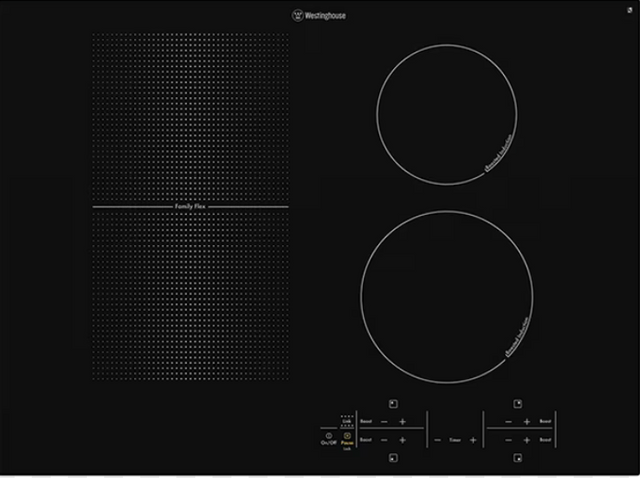
Task: Tap the yellow Pause icon
Action: tap(347, 435)
